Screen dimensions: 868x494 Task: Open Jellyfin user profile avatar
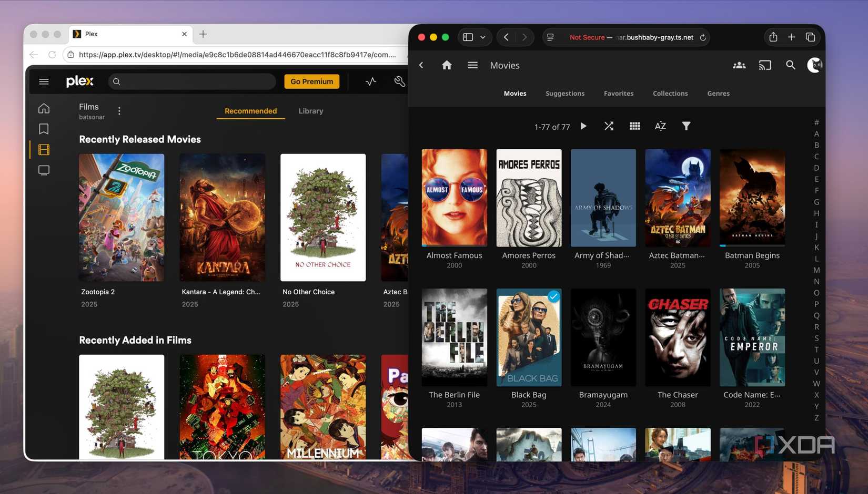814,65
